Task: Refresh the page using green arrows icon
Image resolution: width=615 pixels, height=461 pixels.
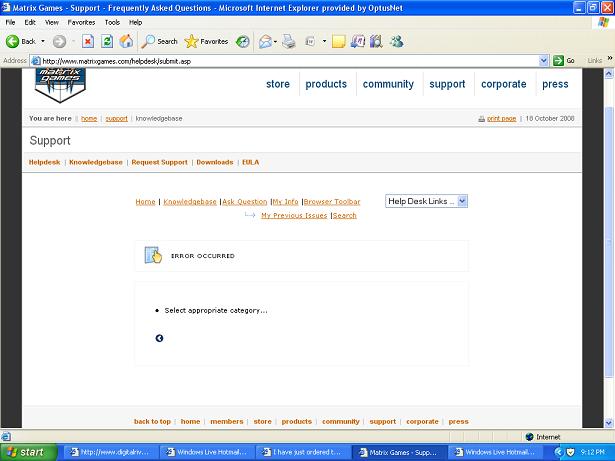Action: (107, 41)
